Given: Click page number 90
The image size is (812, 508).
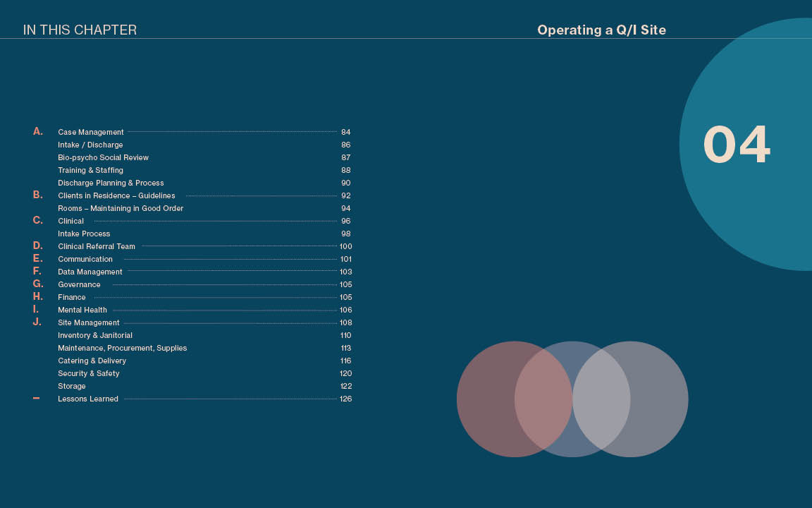Looking at the screenshot, I should coord(346,183).
